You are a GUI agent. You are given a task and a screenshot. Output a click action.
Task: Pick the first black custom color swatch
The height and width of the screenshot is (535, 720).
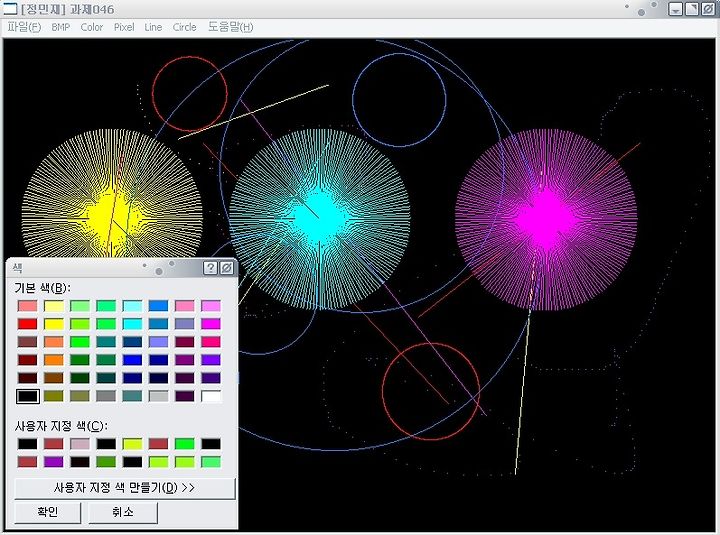(x=28, y=444)
